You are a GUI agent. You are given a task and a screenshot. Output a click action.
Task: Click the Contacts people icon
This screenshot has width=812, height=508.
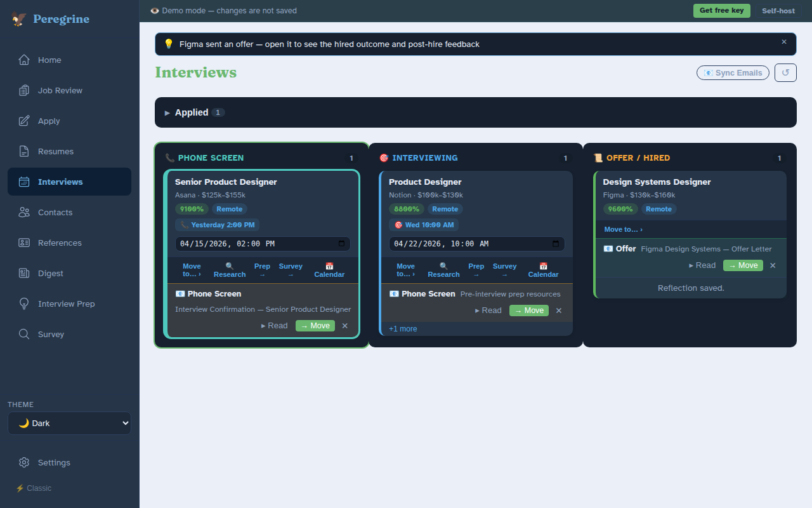[24, 212]
